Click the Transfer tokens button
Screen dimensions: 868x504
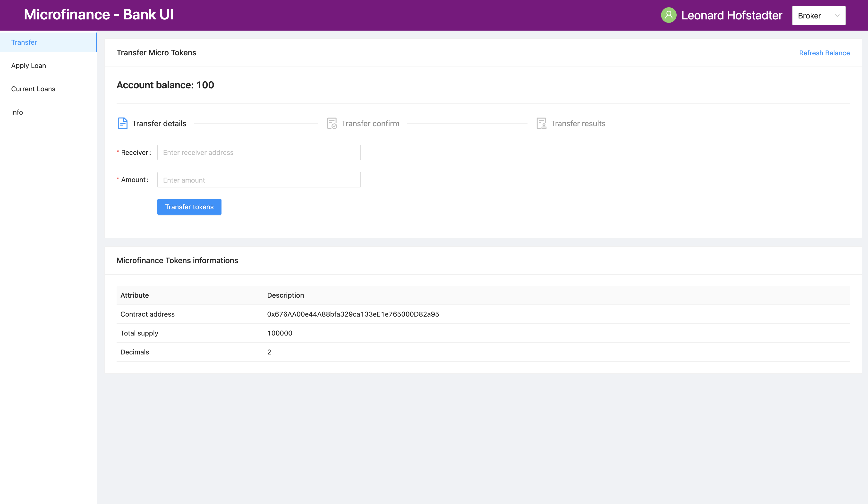tap(189, 207)
